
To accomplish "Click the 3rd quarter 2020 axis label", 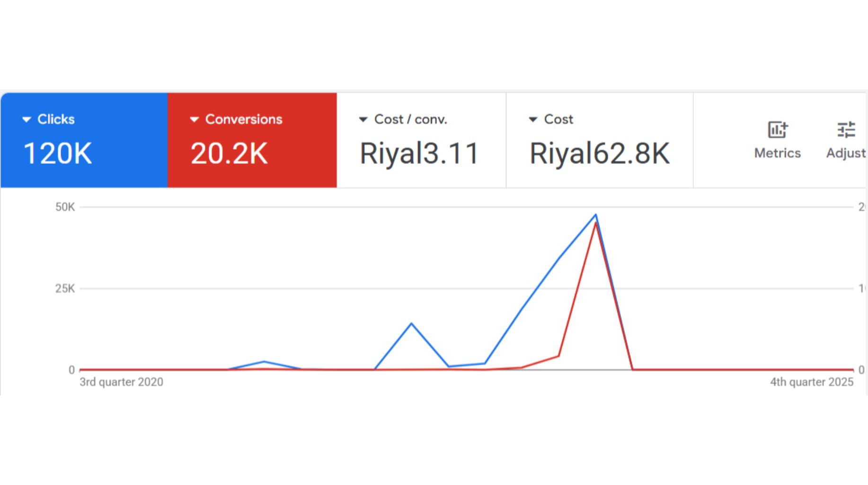I will 121,382.
